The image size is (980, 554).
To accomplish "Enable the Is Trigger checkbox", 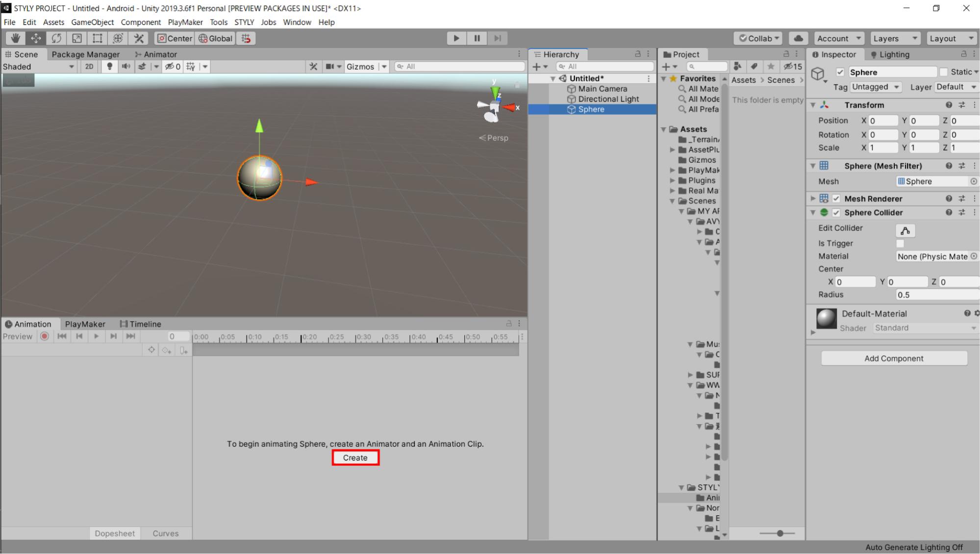I will click(x=900, y=243).
